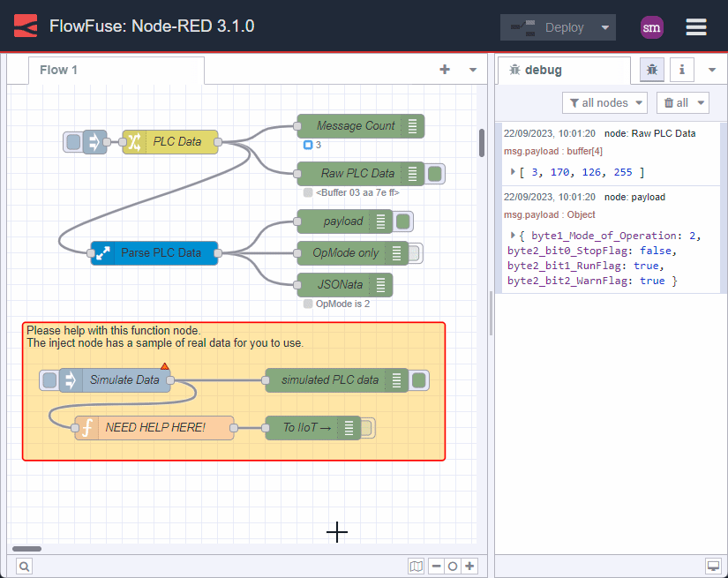Expand the buffer array in debug message
The height and width of the screenshot is (578, 728).
pyautogui.click(x=514, y=171)
